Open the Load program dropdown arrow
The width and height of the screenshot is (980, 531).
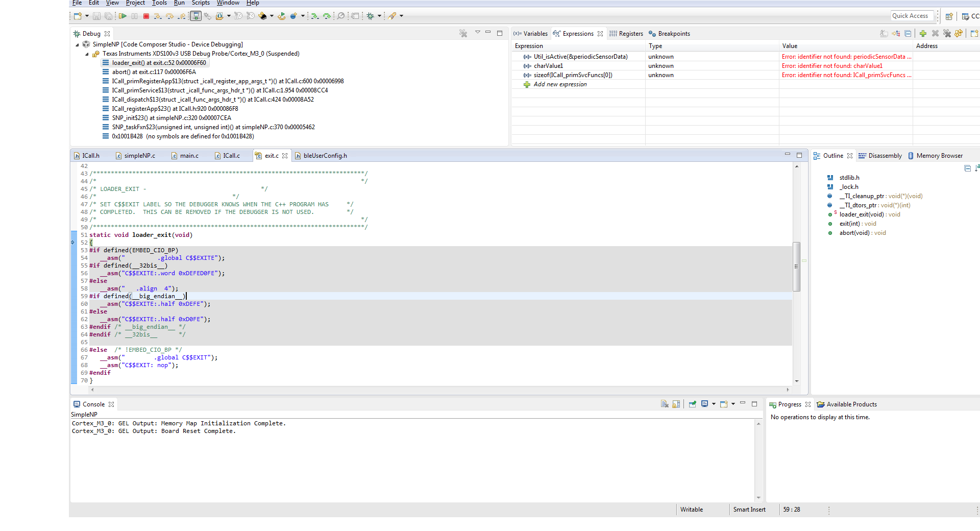coord(229,16)
